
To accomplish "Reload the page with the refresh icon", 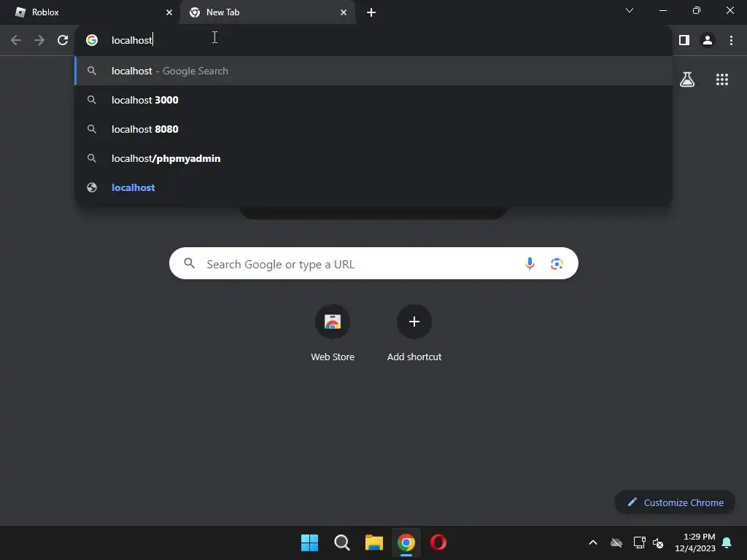I will [63, 40].
